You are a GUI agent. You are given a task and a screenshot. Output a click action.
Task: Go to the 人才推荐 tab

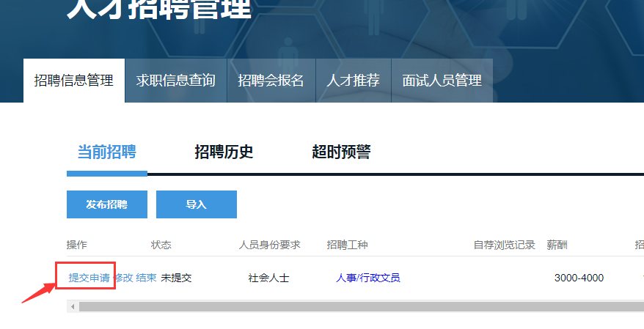coord(353,81)
